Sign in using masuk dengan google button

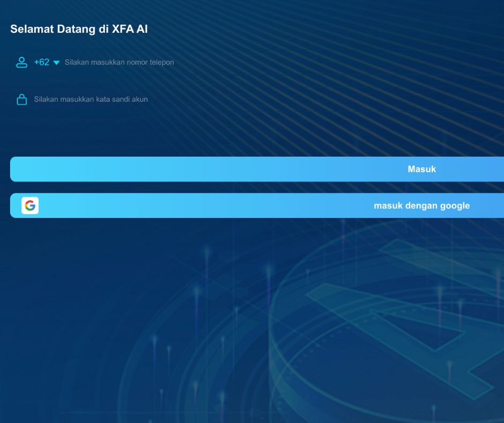click(x=257, y=206)
